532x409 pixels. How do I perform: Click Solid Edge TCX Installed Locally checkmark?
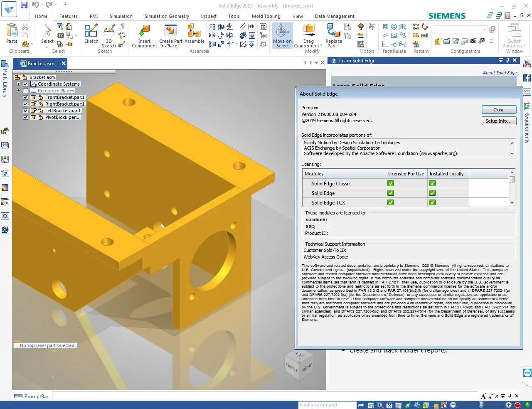[x=432, y=202]
